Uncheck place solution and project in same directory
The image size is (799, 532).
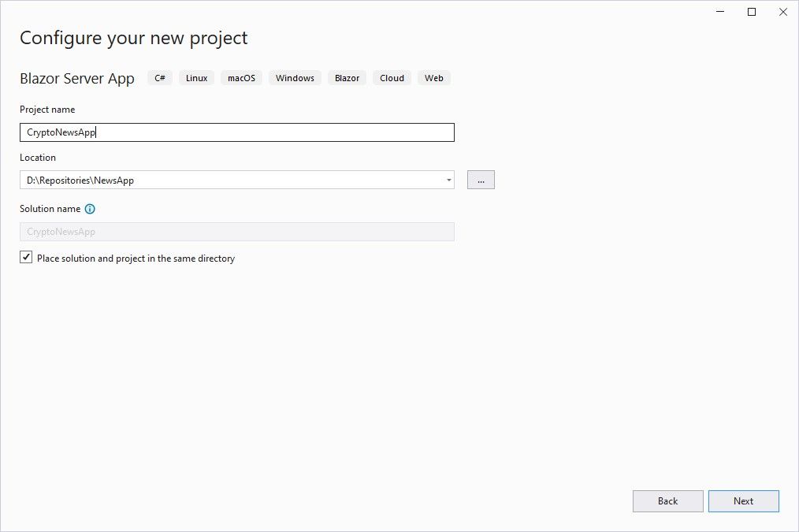pos(26,256)
